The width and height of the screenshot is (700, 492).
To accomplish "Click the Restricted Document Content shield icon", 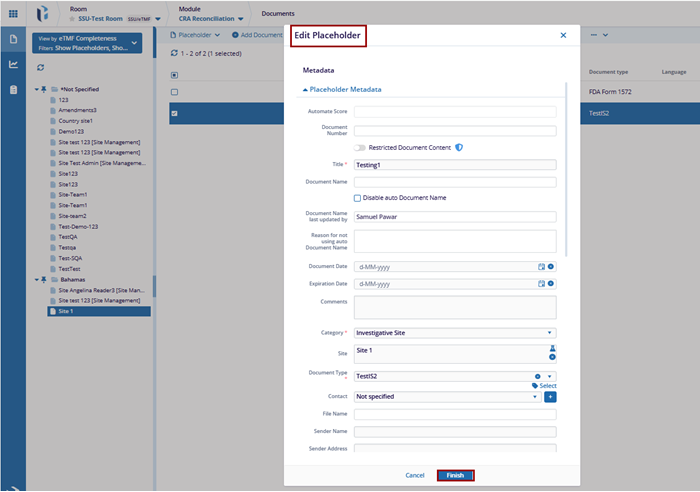I will [459, 147].
